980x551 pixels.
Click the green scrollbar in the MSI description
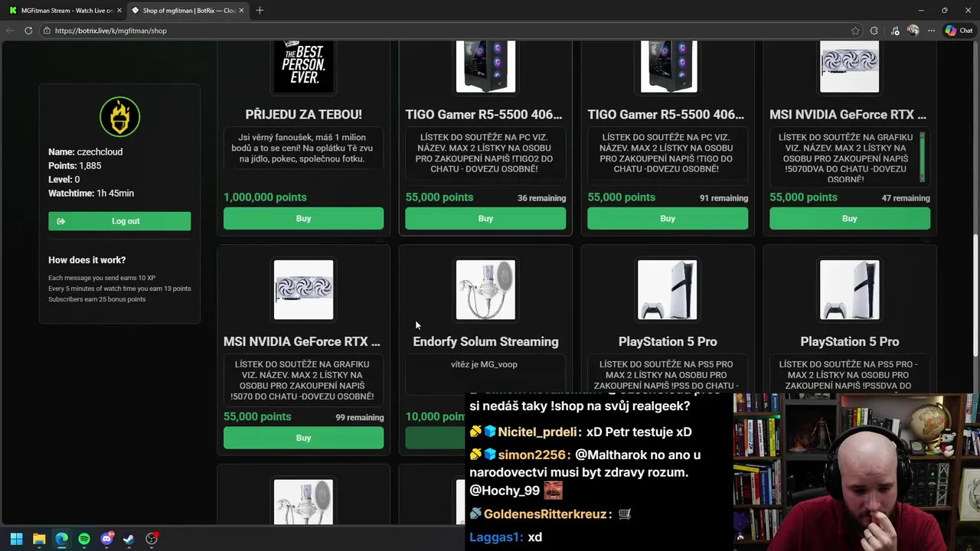(x=922, y=157)
